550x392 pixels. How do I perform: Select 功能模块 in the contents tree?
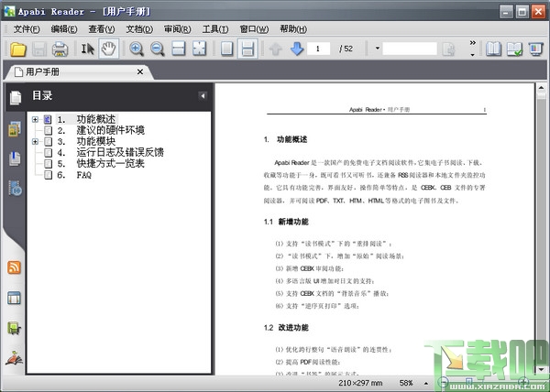point(96,142)
